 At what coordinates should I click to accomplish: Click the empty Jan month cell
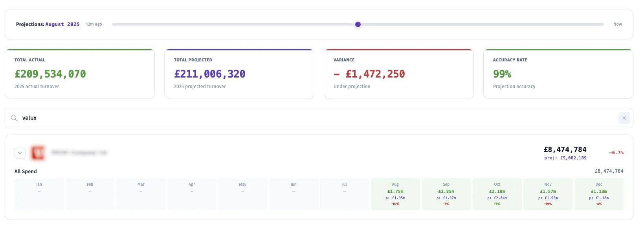pos(39,194)
